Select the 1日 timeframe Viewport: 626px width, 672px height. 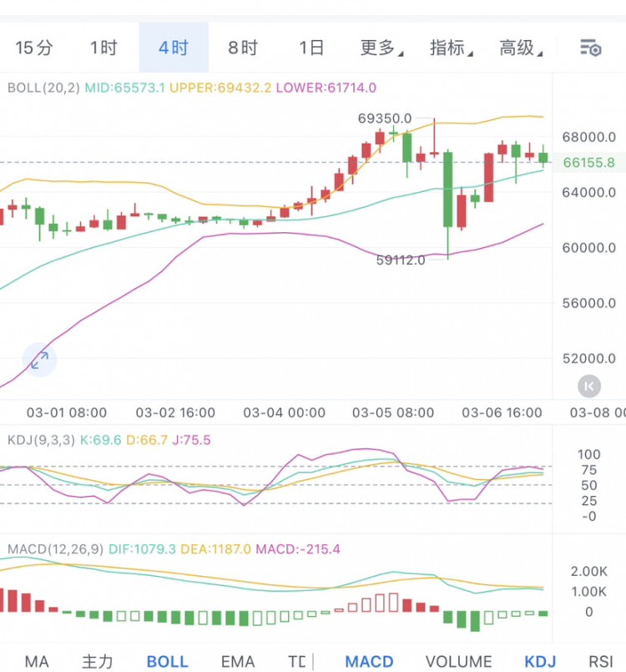[311, 48]
